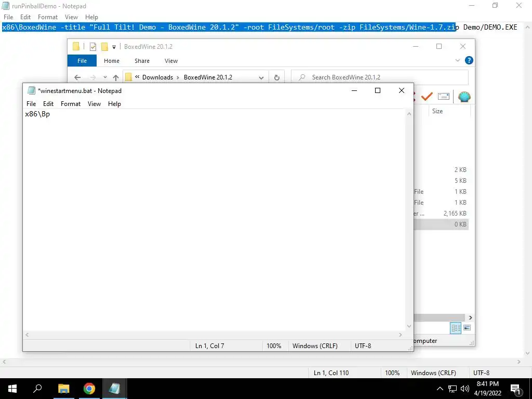The height and width of the screenshot is (399, 532).
Task: Expand the address bar history dropdown
Action: click(261, 77)
